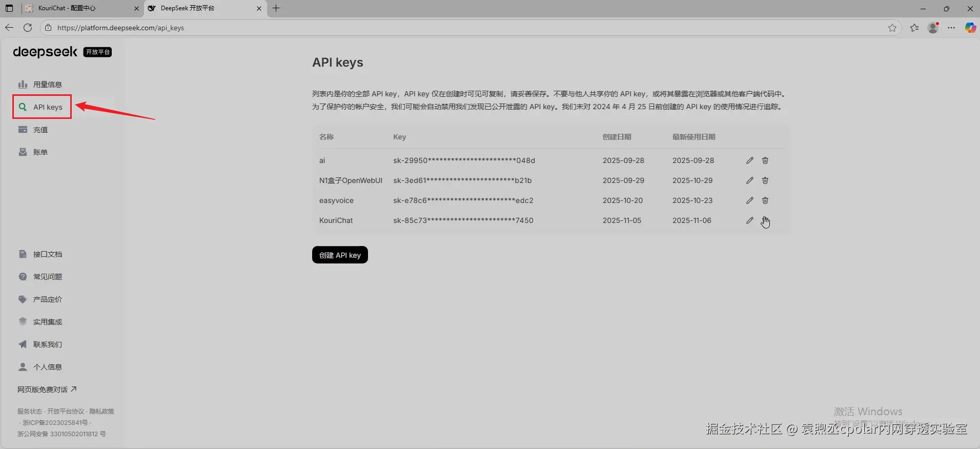980x449 pixels.
Task: Open the tab actions menu icon
Action: 9,8
